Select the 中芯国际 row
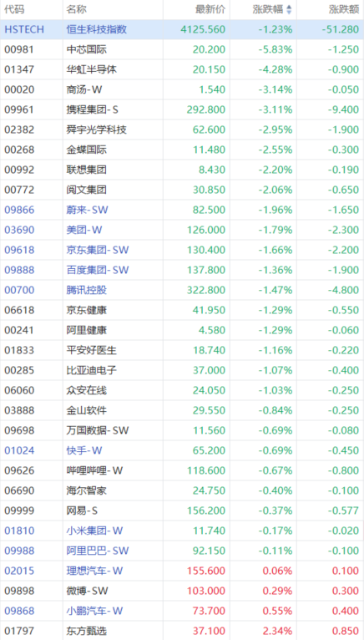 point(182,49)
